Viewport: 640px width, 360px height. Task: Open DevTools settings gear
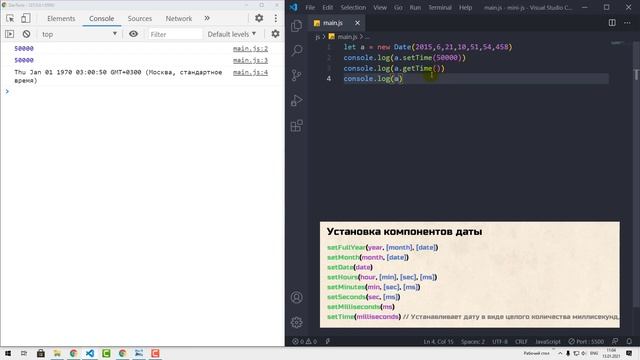tap(259, 18)
